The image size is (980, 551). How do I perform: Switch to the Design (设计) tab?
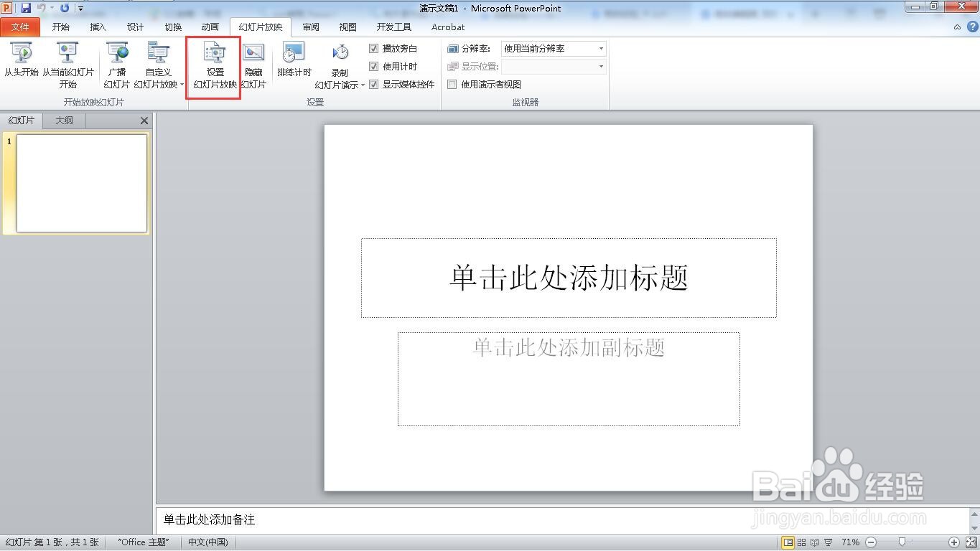[136, 27]
